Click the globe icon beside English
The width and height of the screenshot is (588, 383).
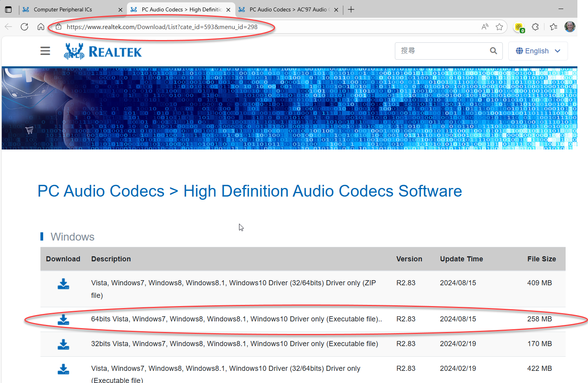(519, 51)
